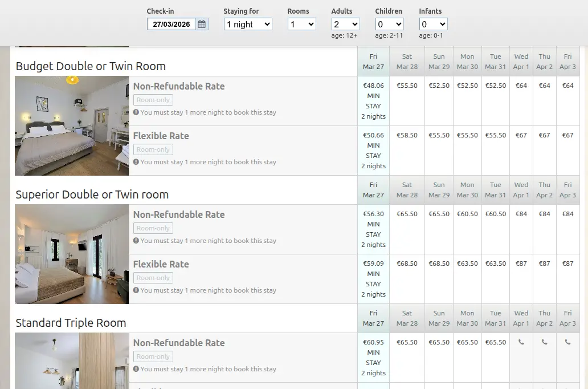Click info icon under Triple Non-Refundable Rate
Screen dimensions: 588x389
[136, 368]
